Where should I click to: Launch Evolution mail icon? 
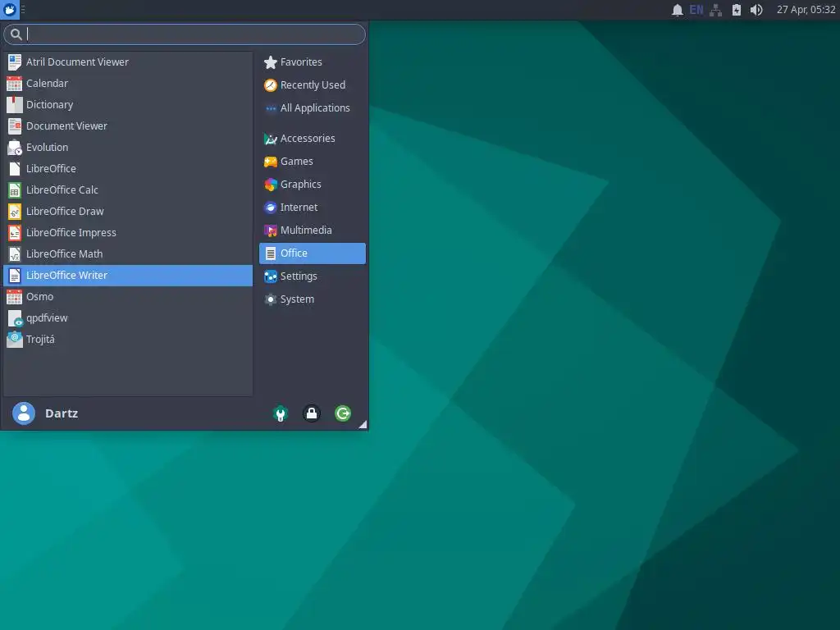pyautogui.click(x=15, y=148)
